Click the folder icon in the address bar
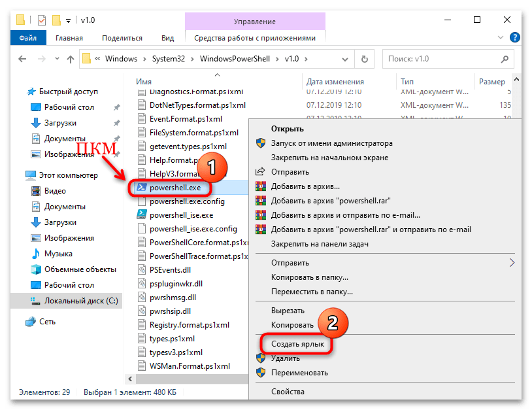532x410 pixels. 87,59
